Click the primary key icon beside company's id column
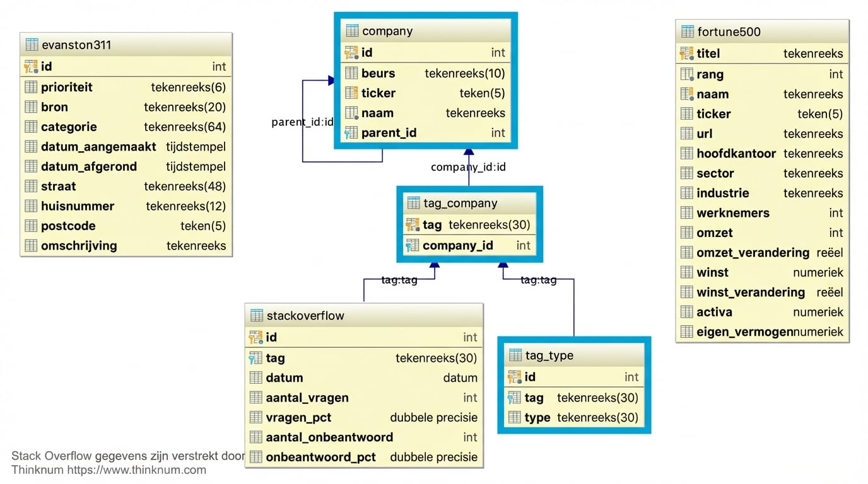868x484 pixels. pyautogui.click(x=351, y=53)
